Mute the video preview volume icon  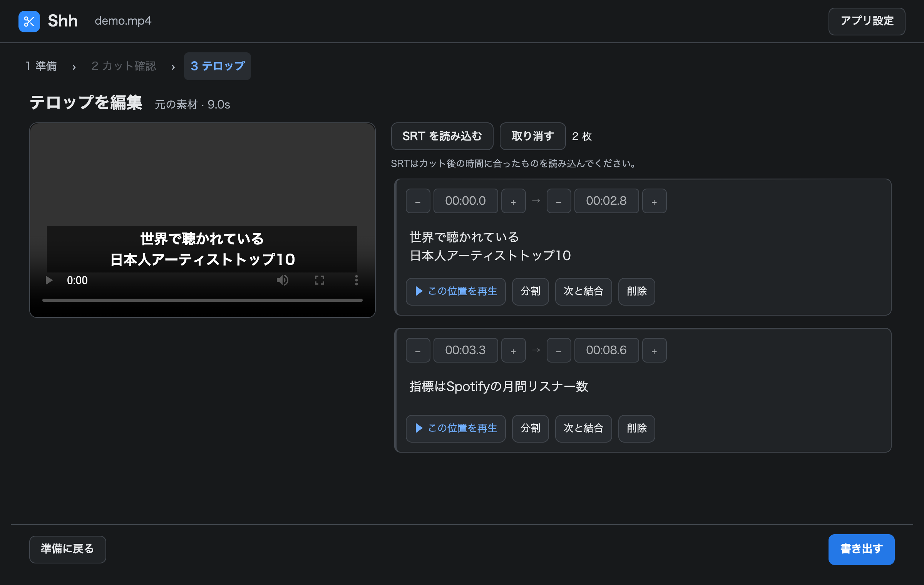pyautogui.click(x=283, y=280)
